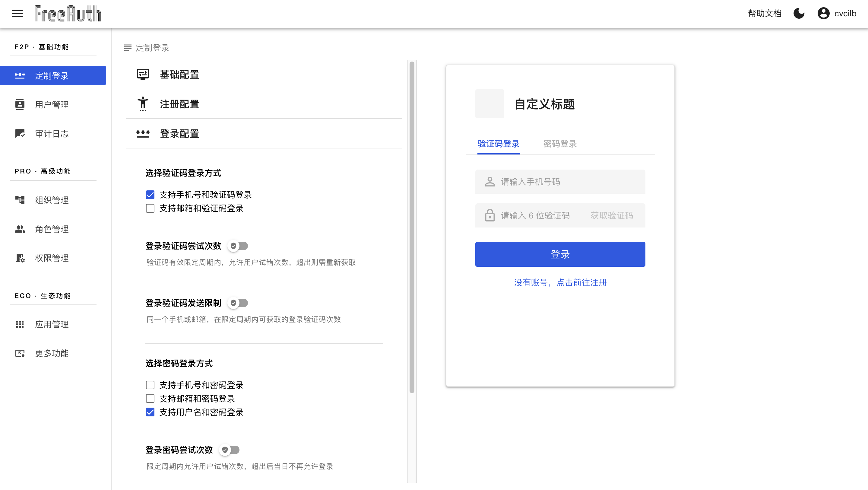The width and height of the screenshot is (868, 490).
Task: Click the 注册配置 person icon
Action: [143, 104]
